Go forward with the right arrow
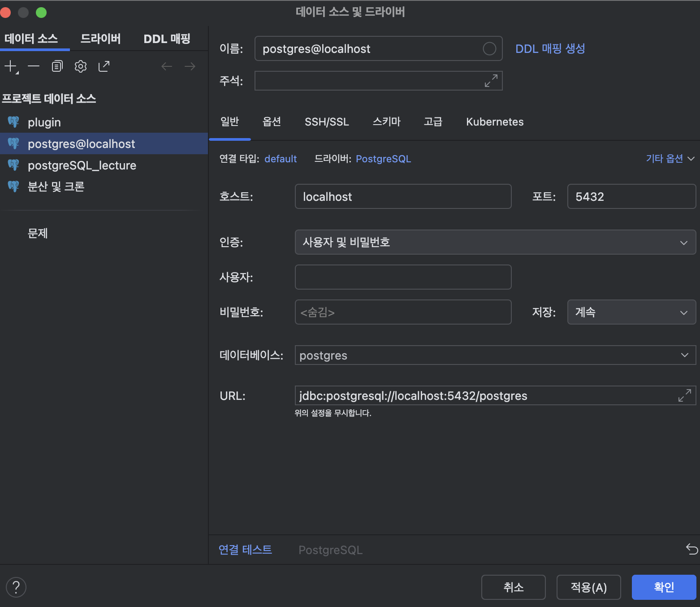 click(190, 66)
